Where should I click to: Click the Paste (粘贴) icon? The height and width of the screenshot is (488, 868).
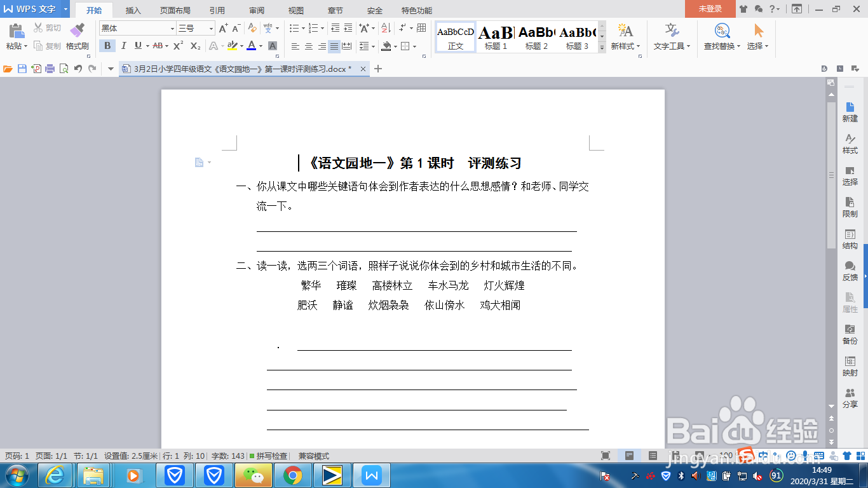(x=14, y=30)
